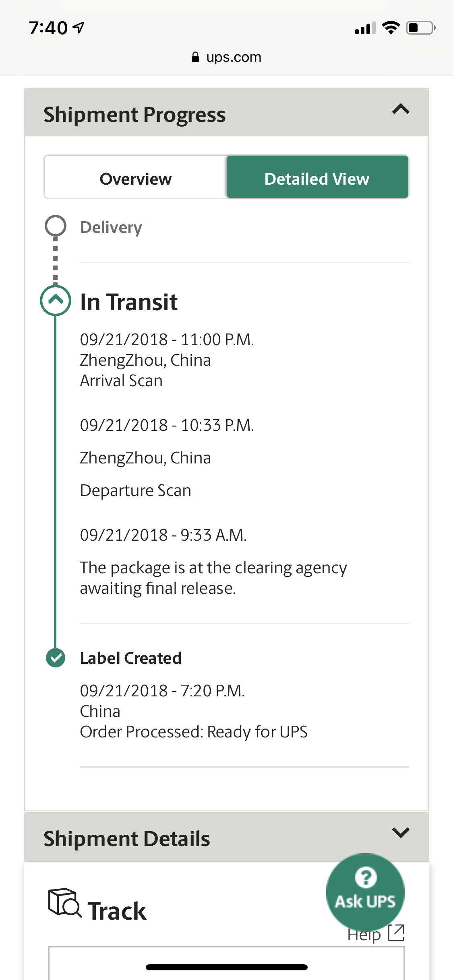Open the Ask UPS chat bubble
The width and height of the screenshot is (453, 980).
click(365, 892)
